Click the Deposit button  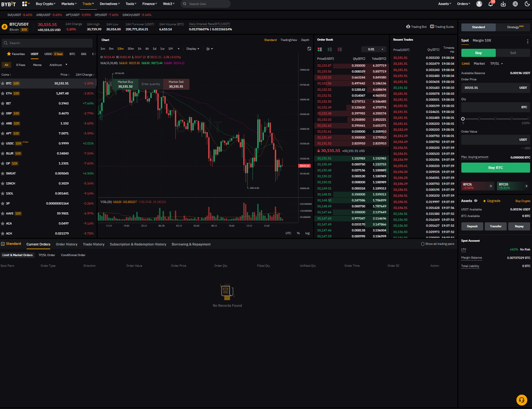click(x=472, y=226)
